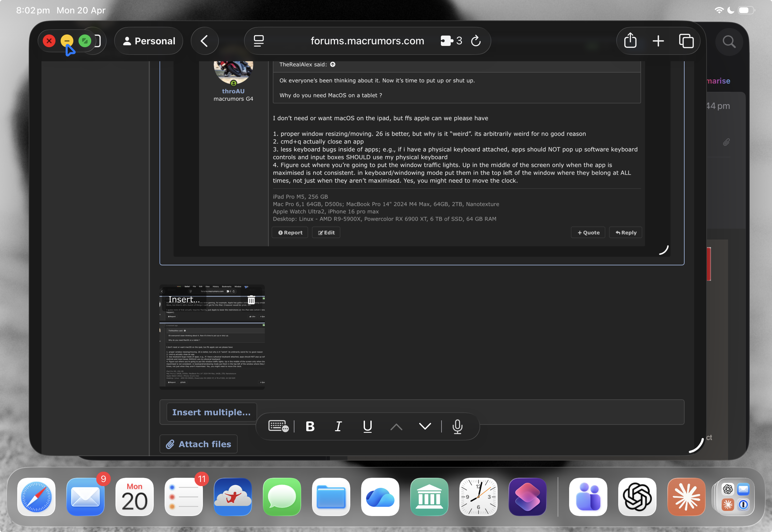Viewport: 772px width, 532px height.
Task: Delete the attached screenshot with trash icon
Action: pos(251,300)
